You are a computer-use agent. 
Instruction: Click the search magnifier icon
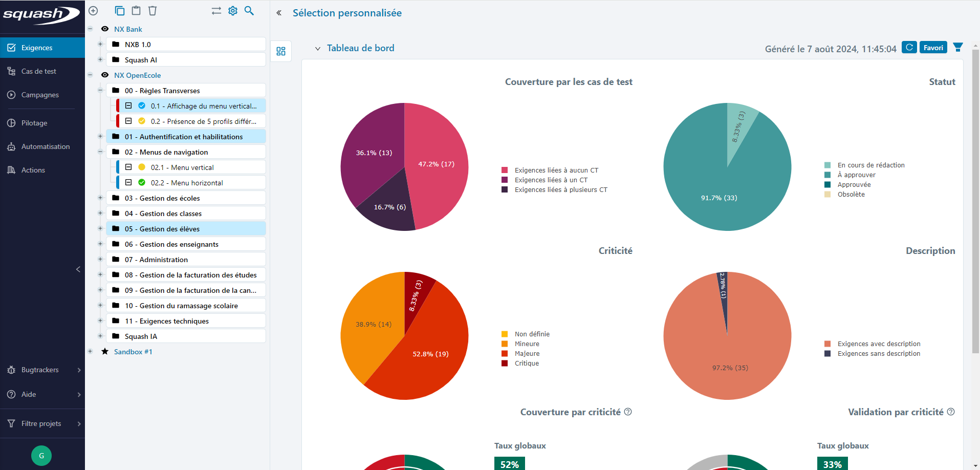pyautogui.click(x=249, y=11)
